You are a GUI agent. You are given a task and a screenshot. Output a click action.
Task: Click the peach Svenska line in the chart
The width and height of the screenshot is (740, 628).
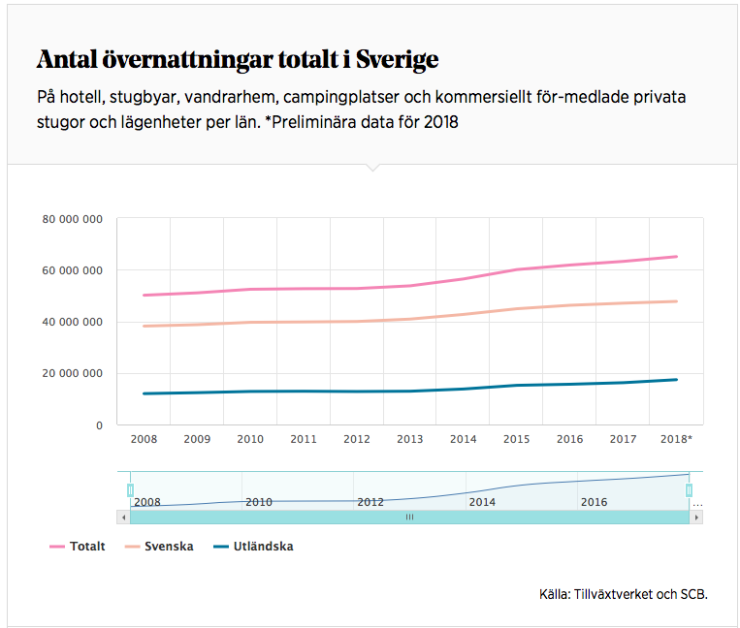click(410, 319)
